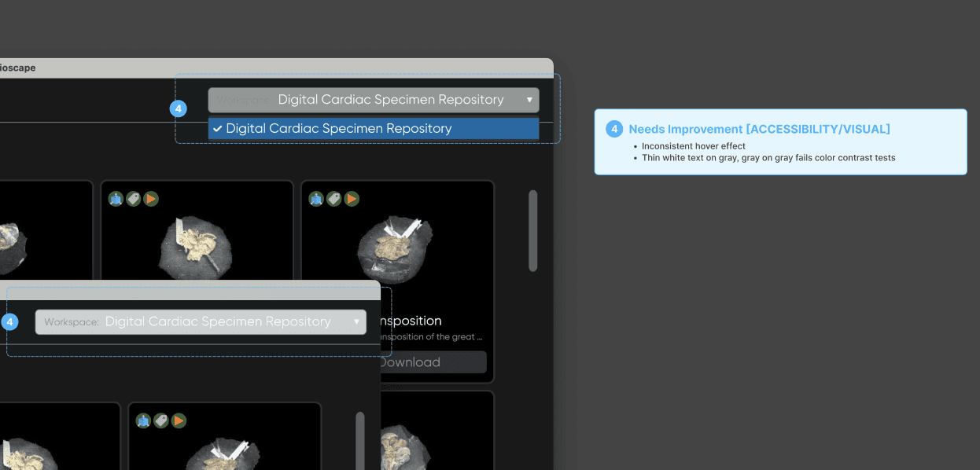
Task: Click the tag icon on the front window's card
Action: 160,420
